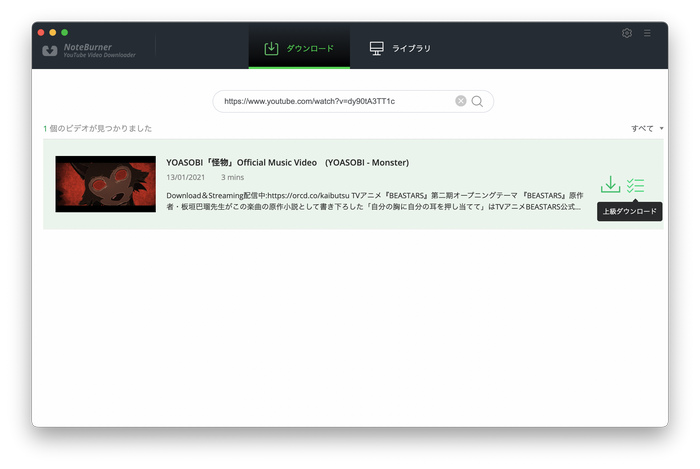This screenshot has height=469, width=700.
Task: Open advanced download checklist icon
Action: click(635, 185)
